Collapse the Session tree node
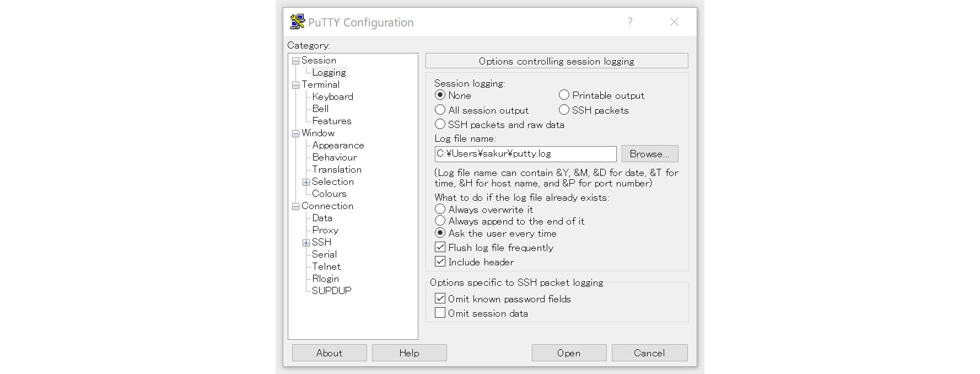Screen dimensions: 980x374 click(x=296, y=61)
